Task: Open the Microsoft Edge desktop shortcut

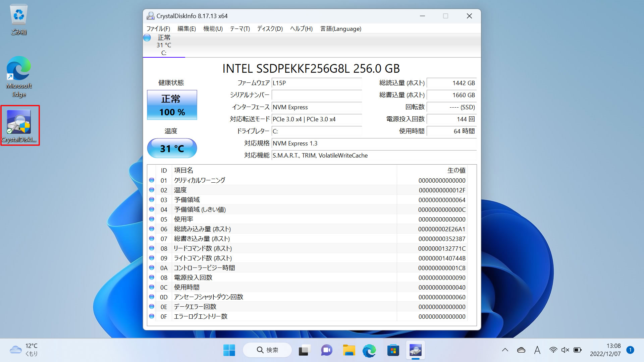Action: pyautogui.click(x=19, y=77)
